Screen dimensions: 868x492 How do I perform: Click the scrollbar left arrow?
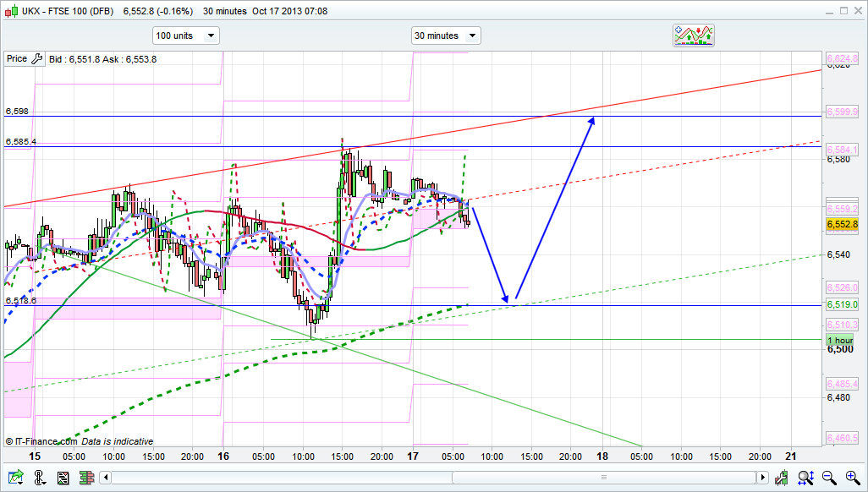[105, 478]
